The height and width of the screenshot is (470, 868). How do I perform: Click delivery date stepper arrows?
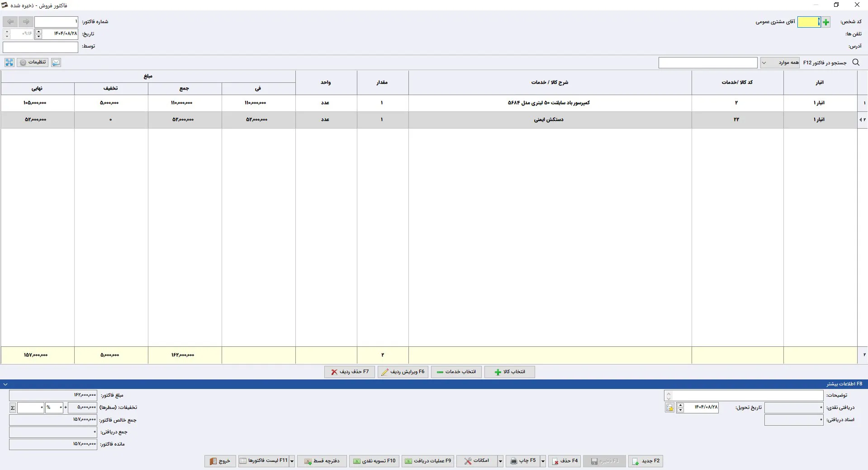680,408
